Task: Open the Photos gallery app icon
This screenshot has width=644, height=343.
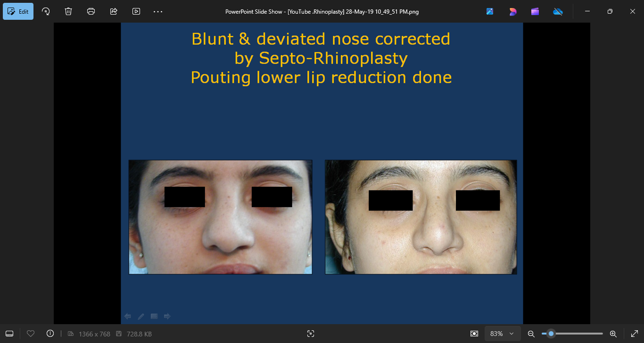Action: (x=490, y=11)
